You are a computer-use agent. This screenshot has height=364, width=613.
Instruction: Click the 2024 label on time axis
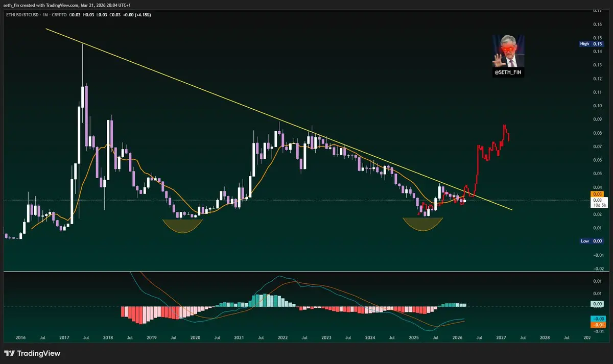370,338
